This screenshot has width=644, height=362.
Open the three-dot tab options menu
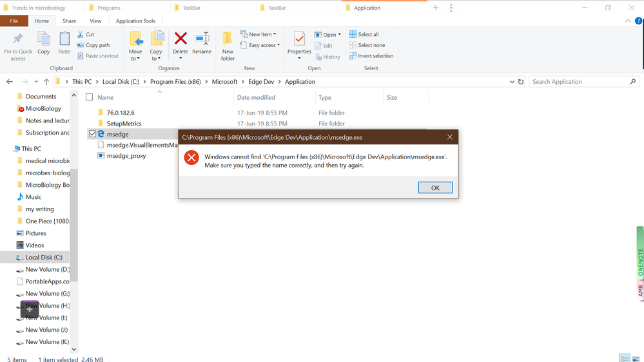[x=451, y=8]
